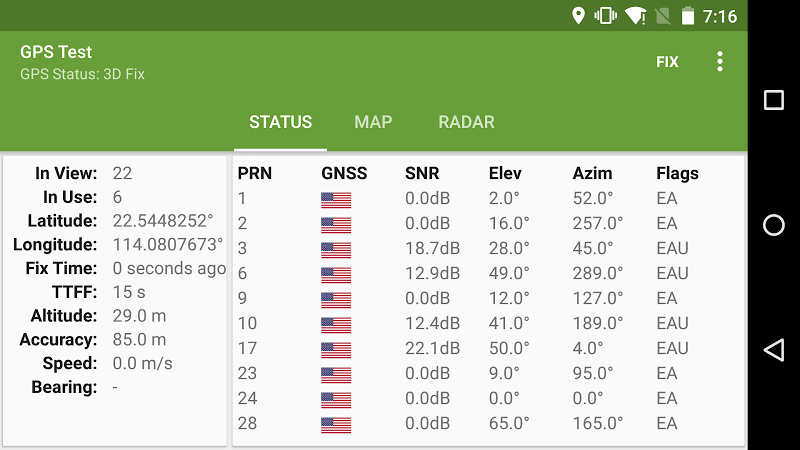
Task: Click the US flag for PRN 1
Action: click(x=336, y=199)
